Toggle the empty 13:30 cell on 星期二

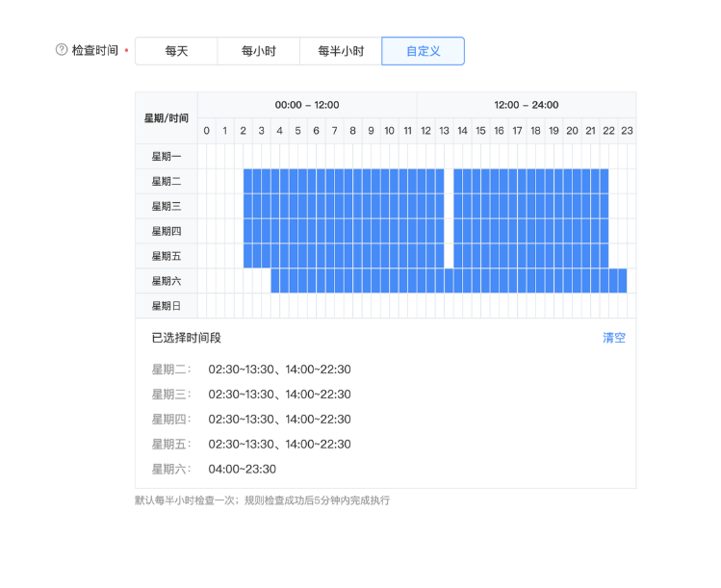[x=449, y=181]
